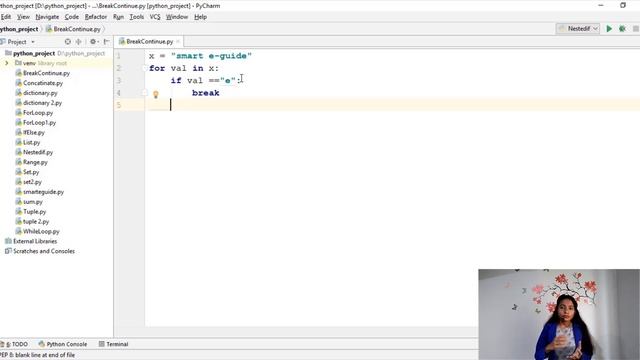Image resolution: width=640 pixels, height=360 pixels.
Task: Click the stop button in run toolbar
Action: pyautogui.click(x=636, y=29)
